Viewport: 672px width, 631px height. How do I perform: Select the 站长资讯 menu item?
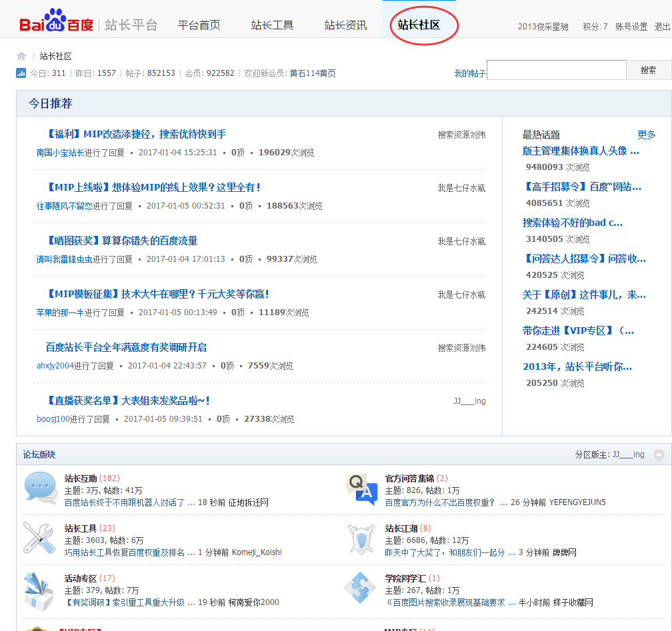coord(345,25)
